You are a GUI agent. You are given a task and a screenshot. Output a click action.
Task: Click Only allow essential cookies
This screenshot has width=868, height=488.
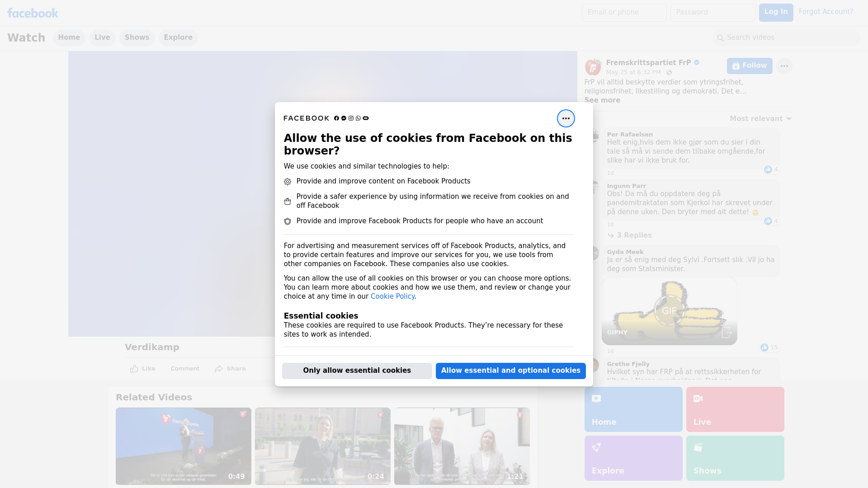click(x=357, y=371)
